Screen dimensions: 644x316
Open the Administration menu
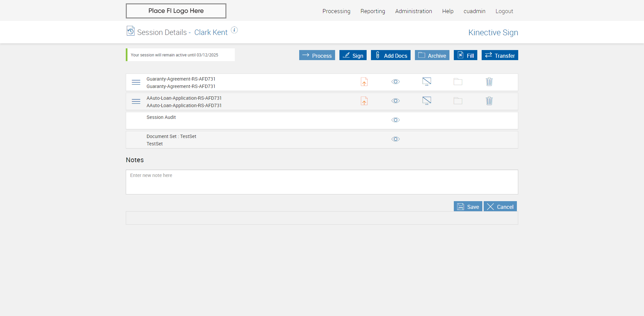[414, 11]
